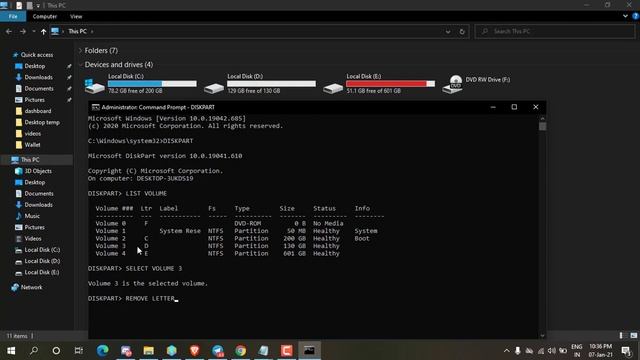
Task: Click the Local Disk (C:) usage bar
Action: click(152, 84)
